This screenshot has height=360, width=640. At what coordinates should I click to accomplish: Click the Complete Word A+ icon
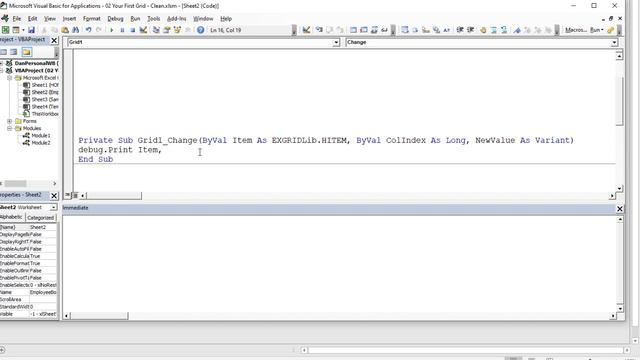447,30
